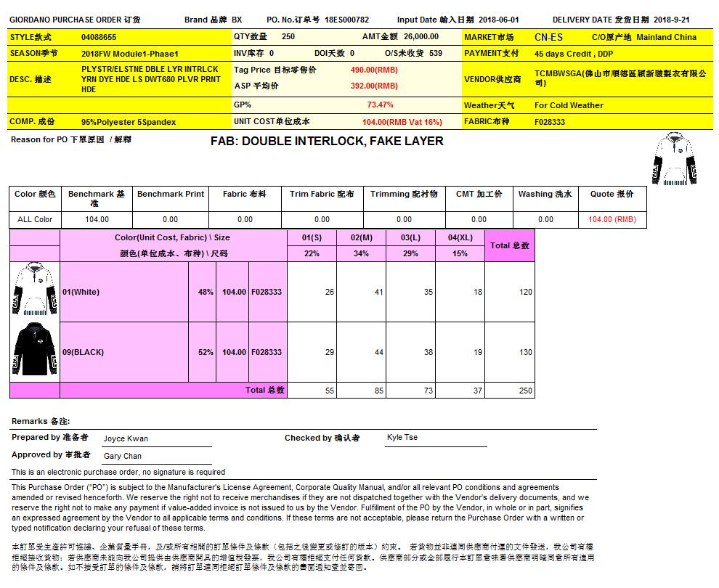Select the pink Total 总数 column header

[509, 245]
